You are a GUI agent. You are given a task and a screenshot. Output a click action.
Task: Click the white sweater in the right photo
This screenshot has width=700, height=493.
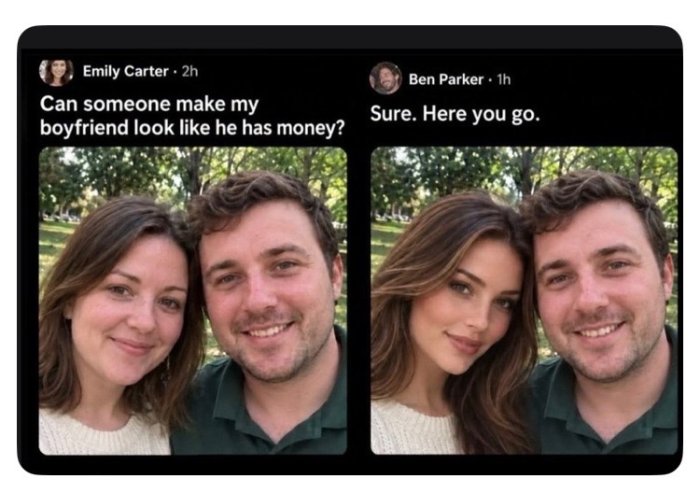(x=413, y=431)
